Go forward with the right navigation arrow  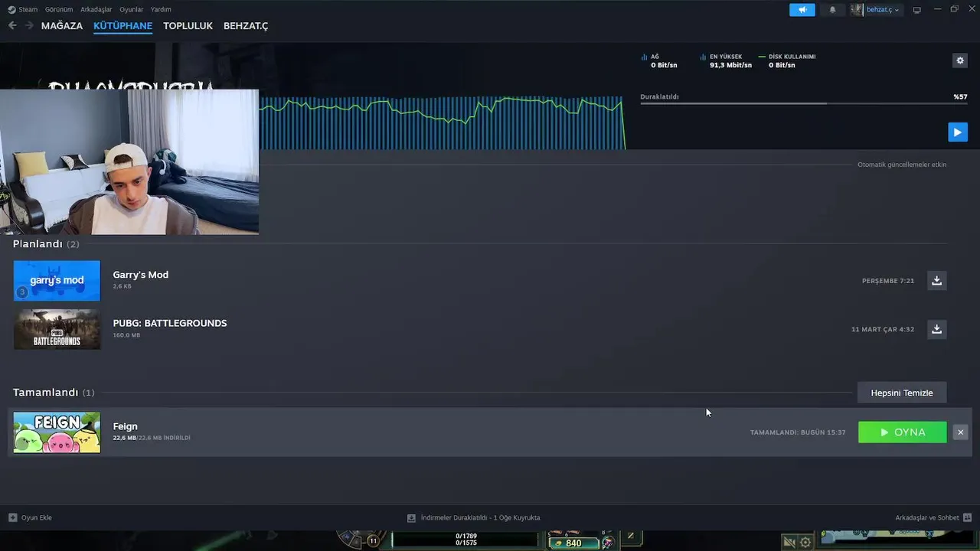coord(29,25)
